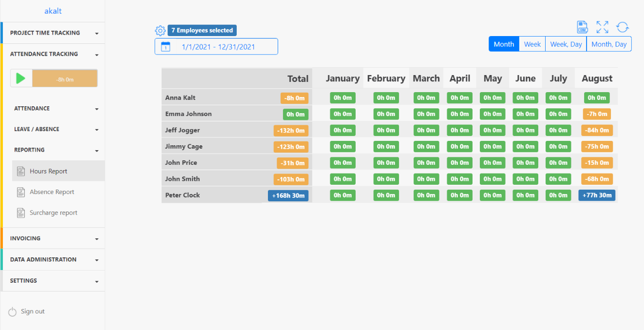644x330 pixels.
Task: Click the Sign out power icon
Action: point(13,312)
